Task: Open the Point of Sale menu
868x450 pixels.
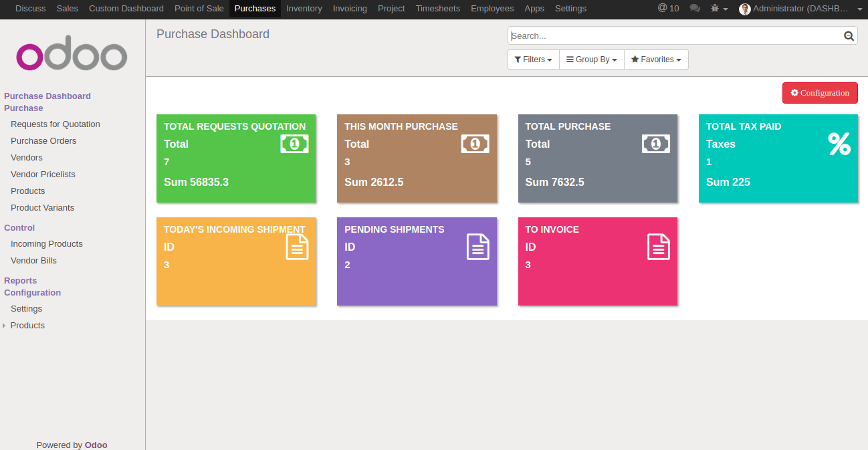Action: tap(199, 9)
